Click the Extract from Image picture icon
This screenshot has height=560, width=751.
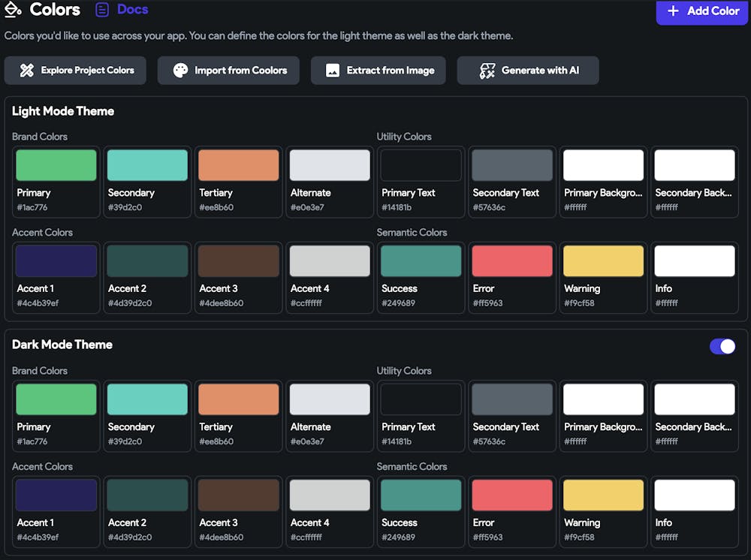tap(333, 71)
